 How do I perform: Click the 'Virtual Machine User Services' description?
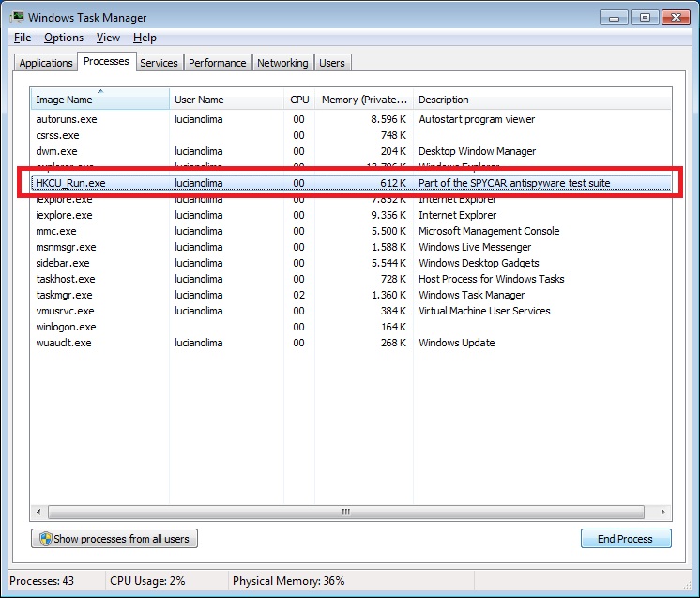click(484, 311)
